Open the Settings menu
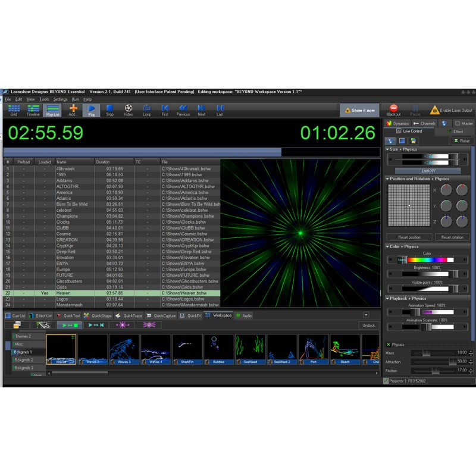The image size is (476, 476). [60, 99]
